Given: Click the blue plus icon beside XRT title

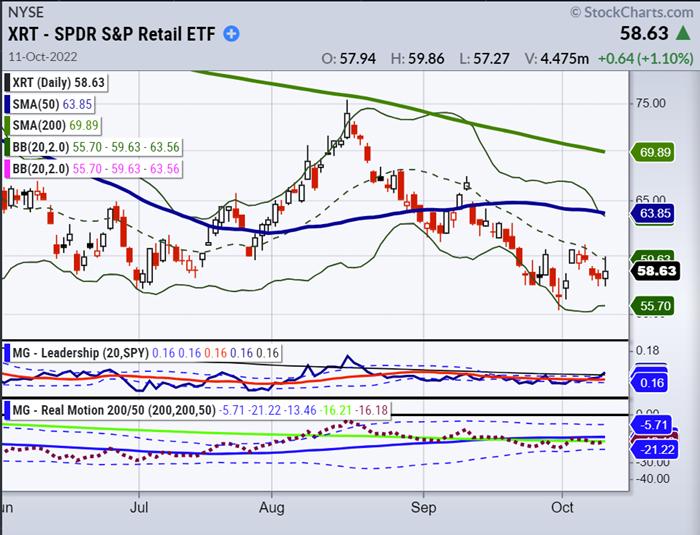Looking at the screenshot, I should click(x=231, y=34).
